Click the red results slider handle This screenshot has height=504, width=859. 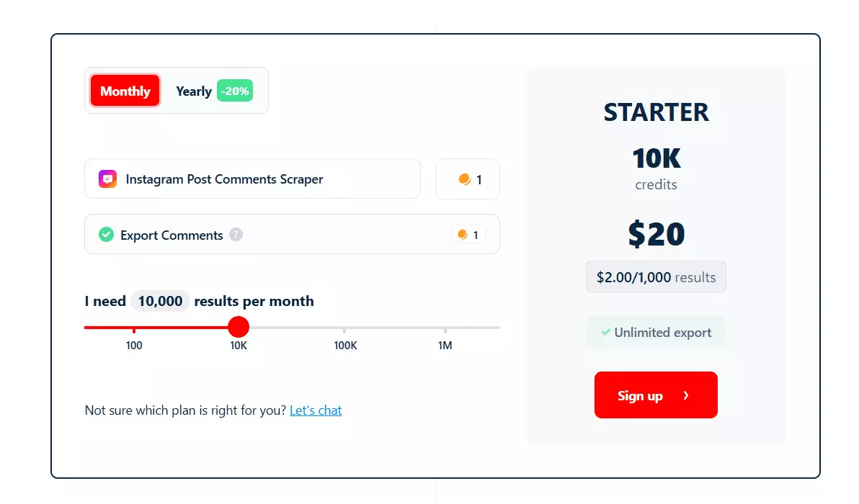tap(238, 327)
